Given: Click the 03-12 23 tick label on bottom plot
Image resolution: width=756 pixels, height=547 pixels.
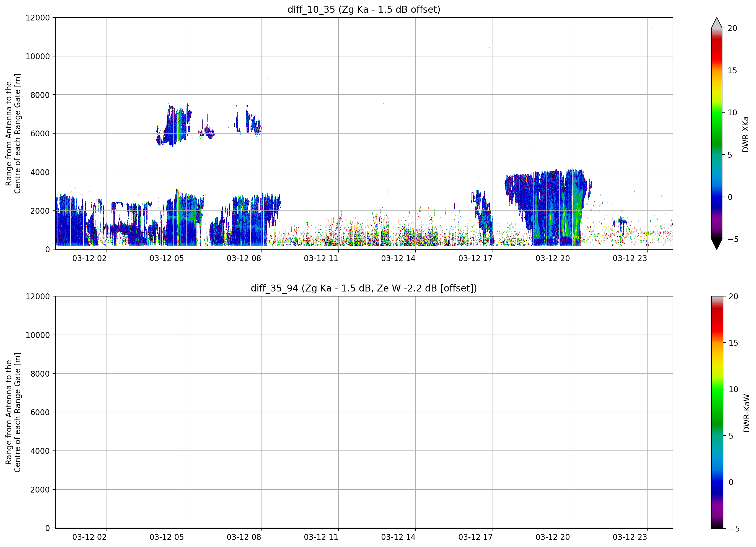Looking at the screenshot, I should (630, 537).
